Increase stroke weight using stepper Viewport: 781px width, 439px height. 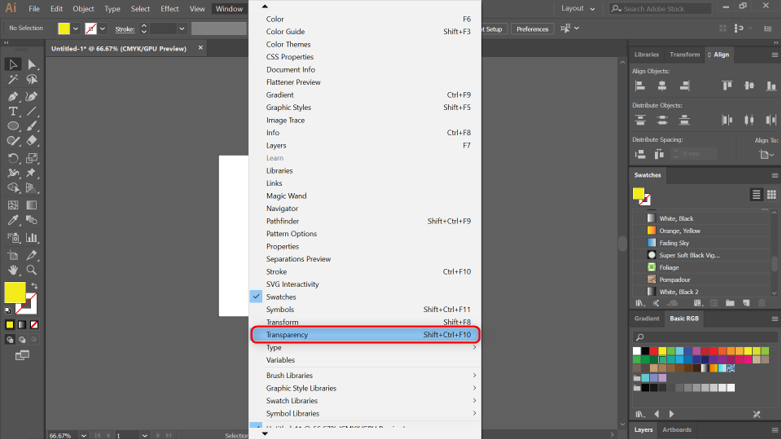click(x=144, y=26)
